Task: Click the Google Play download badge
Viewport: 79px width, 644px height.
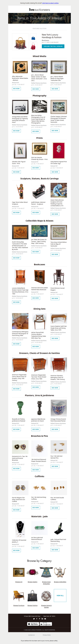Action: (46, 624)
